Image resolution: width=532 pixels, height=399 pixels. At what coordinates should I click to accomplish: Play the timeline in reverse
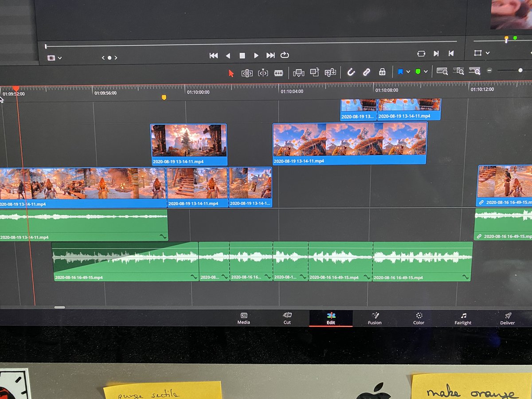coord(228,55)
